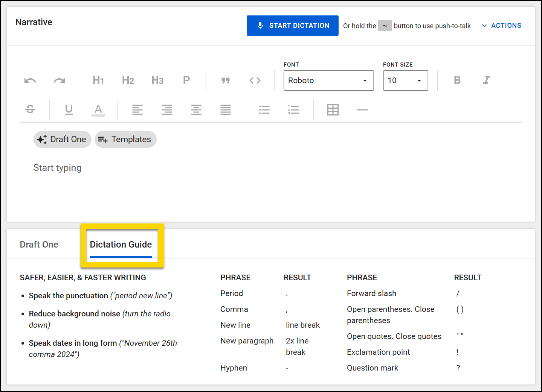
Task: Toggle bold formatting
Action: pyautogui.click(x=457, y=80)
